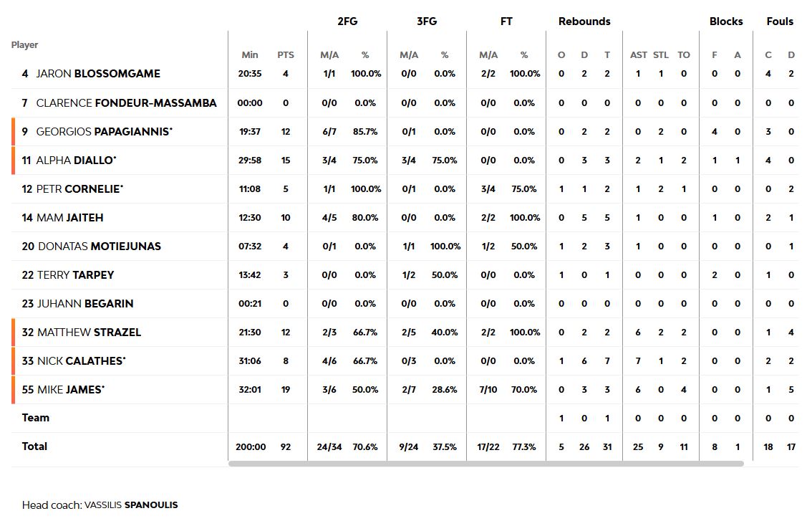Open Alpha Diallo's player page
The image size is (812, 521).
pyautogui.click(x=76, y=161)
